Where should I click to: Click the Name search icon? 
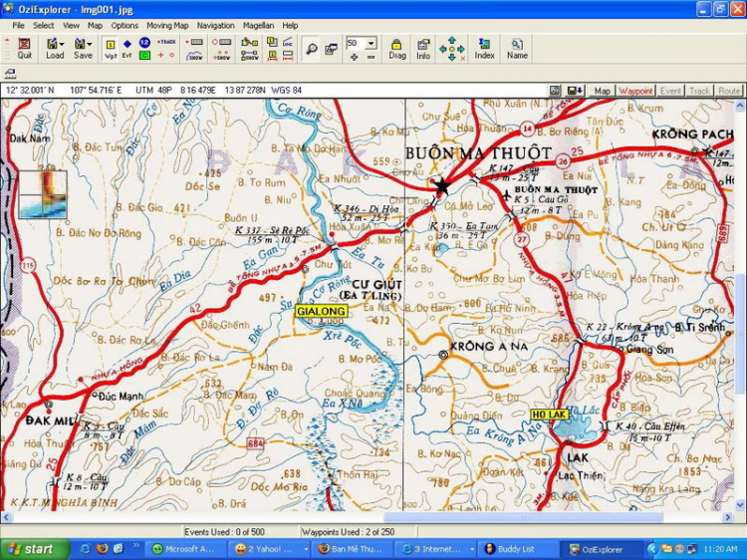point(517,49)
